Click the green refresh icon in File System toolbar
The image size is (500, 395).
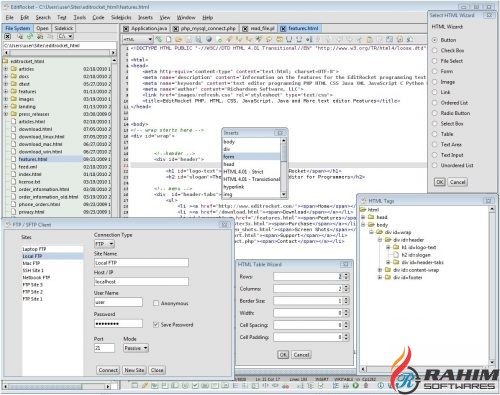tap(30, 36)
